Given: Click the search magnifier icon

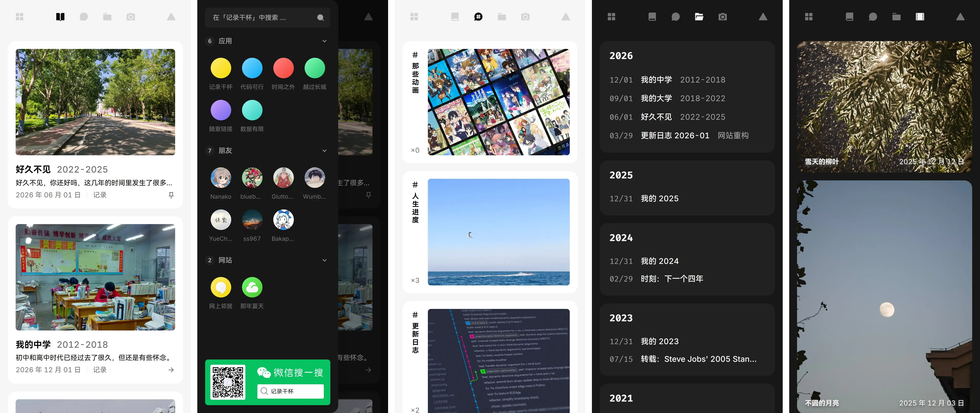Looking at the screenshot, I should [x=320, y=17].
